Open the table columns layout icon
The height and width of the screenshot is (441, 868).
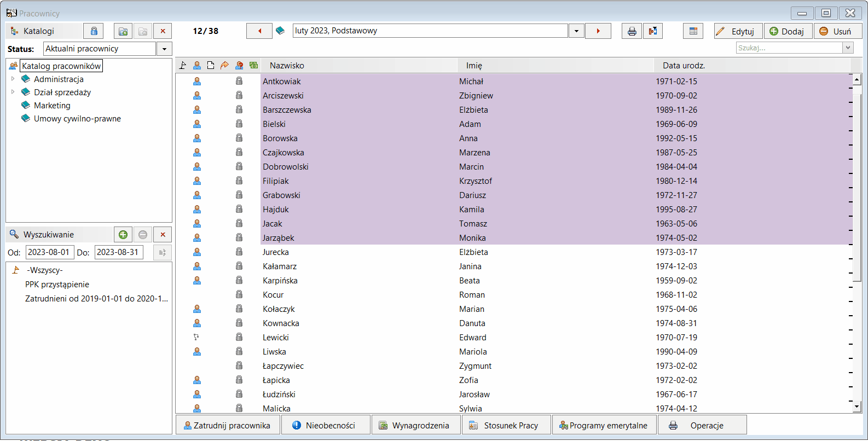pos(693,31)
